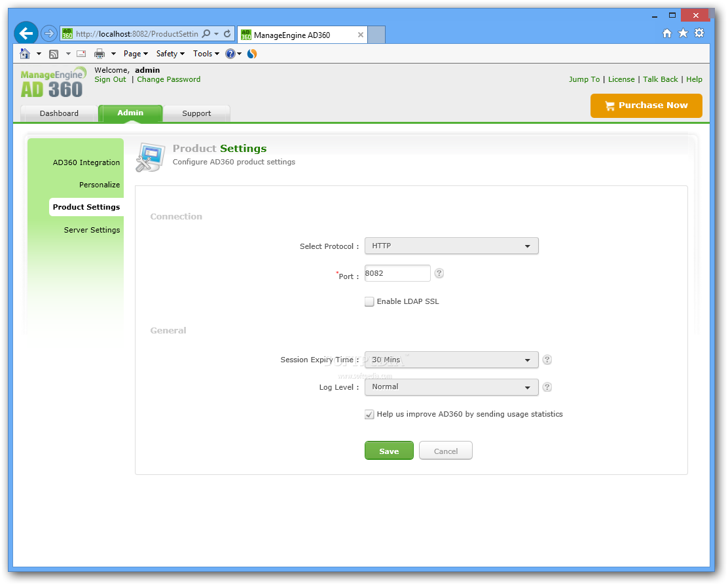The image size is (728, 585).
Task: Open a new blank browser tab
Action: [x=376, y=35]
